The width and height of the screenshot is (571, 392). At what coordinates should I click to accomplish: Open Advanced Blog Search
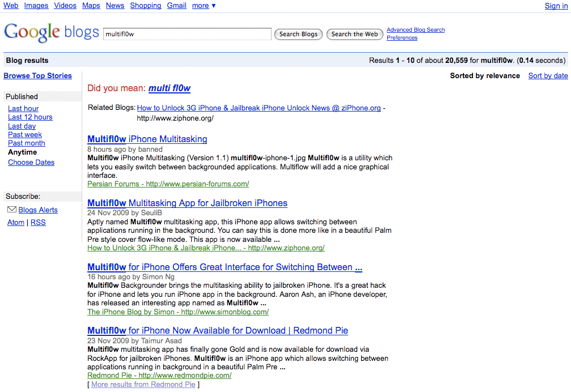[x=416, y=30]
